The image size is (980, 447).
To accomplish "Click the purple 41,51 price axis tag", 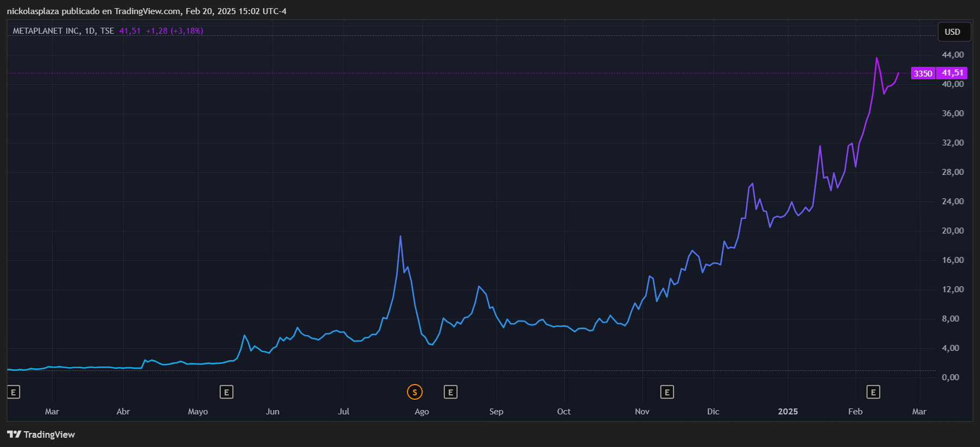I will coord(952,73).
